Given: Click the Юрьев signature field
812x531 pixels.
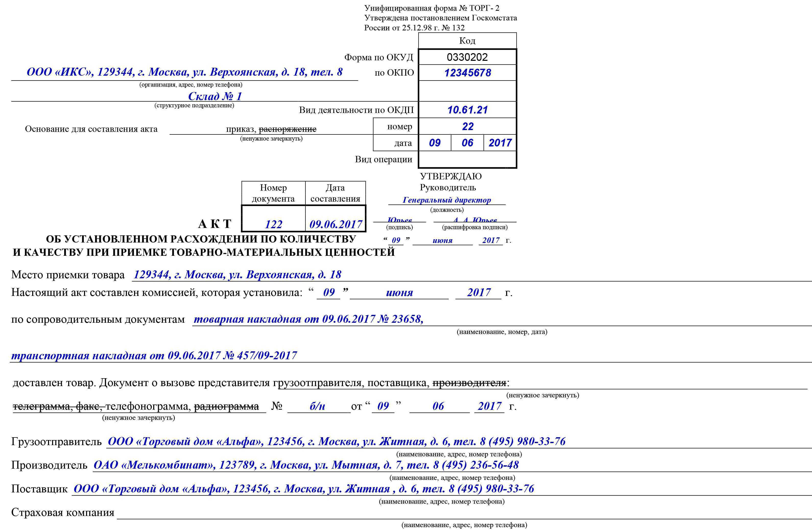Looking at the screenshot, I should click(400, 219).
